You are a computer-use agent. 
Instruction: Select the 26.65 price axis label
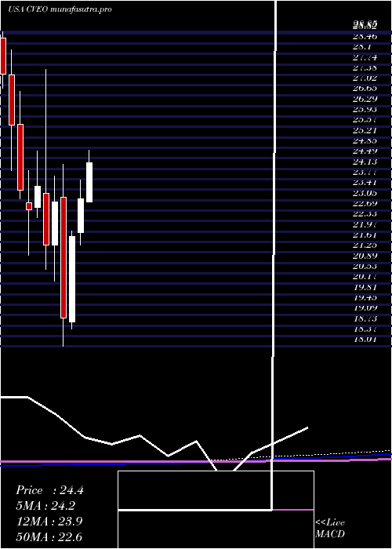(x=365, y=88)
